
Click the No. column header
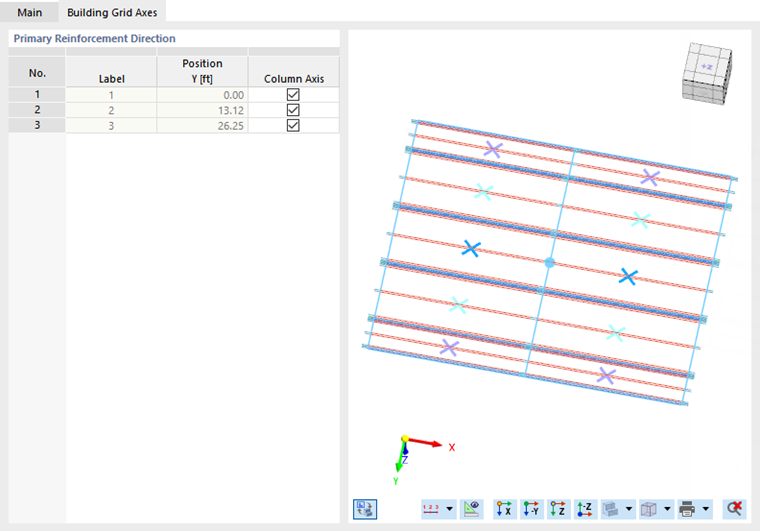pos(37,71)
